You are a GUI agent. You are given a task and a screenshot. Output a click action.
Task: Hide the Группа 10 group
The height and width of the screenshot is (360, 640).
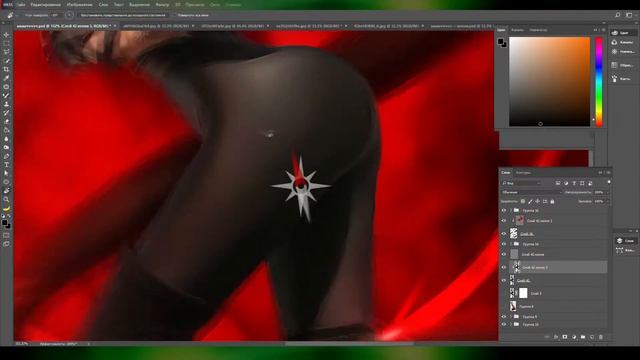tap(504, 324)
